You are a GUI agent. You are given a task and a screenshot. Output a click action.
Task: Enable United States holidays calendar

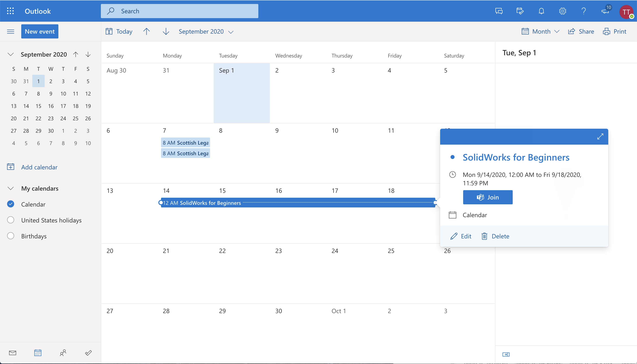[10, 220]
